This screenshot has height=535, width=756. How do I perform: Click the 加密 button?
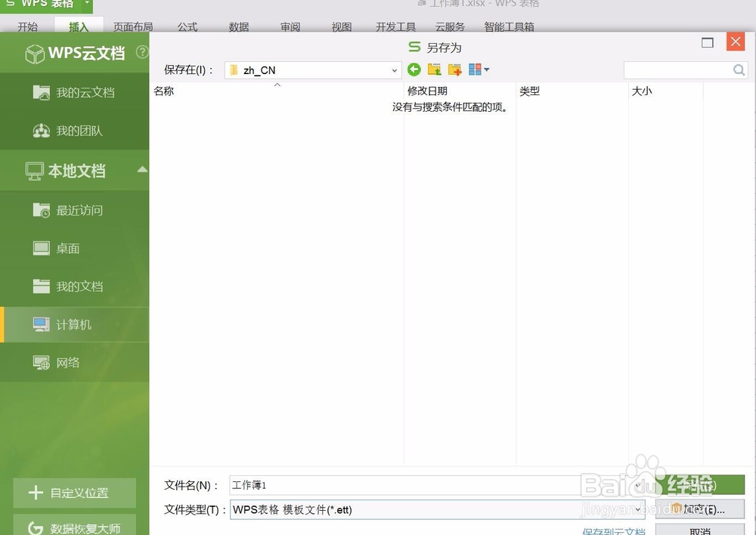699,509
